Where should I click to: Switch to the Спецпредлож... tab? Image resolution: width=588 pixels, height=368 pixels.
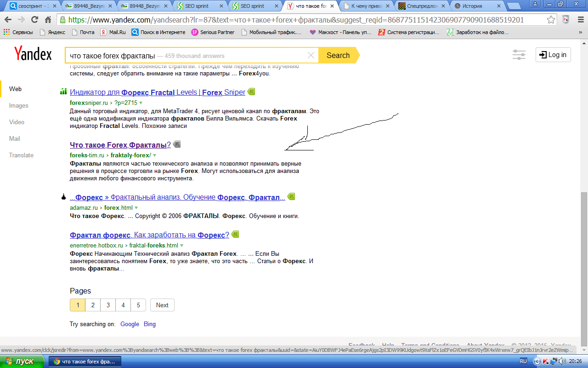(423, 6)
